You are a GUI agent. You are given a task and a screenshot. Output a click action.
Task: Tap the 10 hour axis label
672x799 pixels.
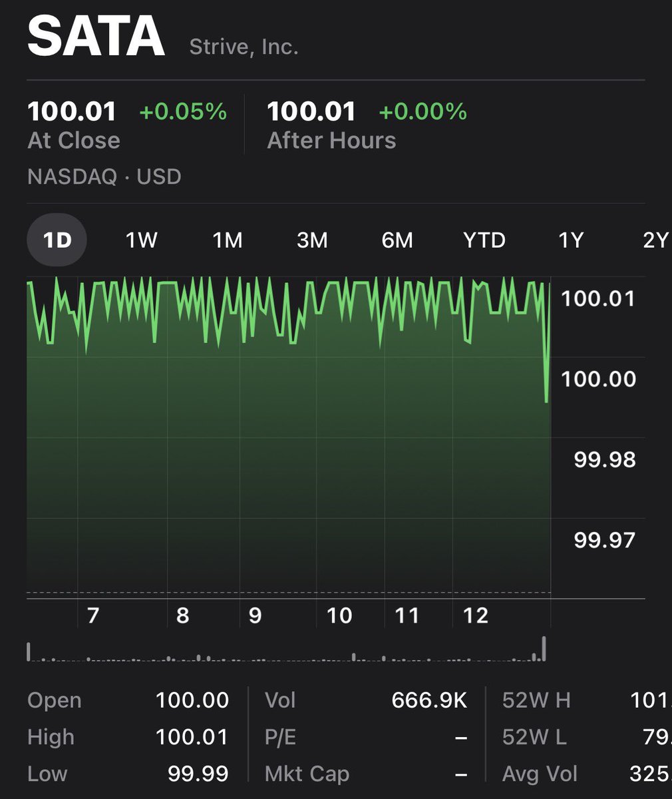339,615
